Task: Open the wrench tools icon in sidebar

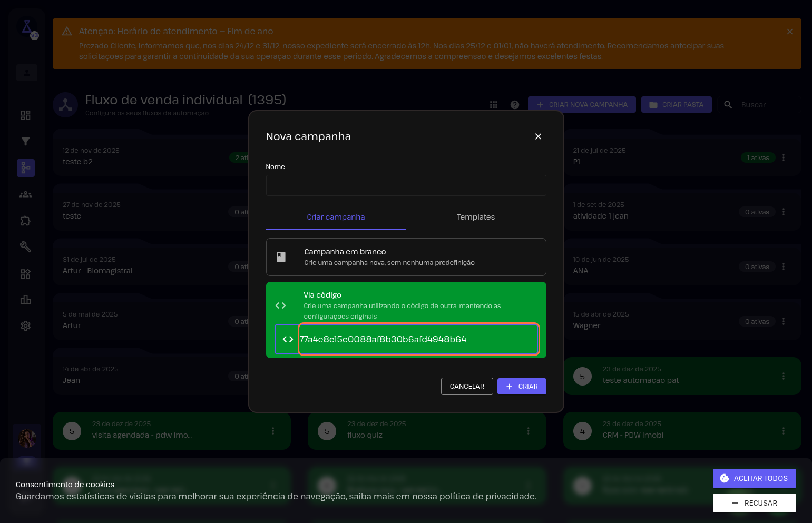Action: [x=25, y=246]
